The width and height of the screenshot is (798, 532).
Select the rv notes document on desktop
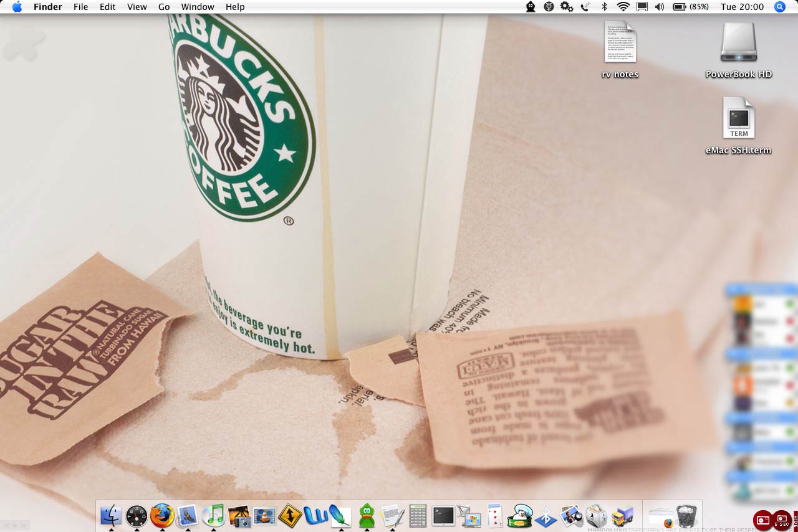point(620,50)
